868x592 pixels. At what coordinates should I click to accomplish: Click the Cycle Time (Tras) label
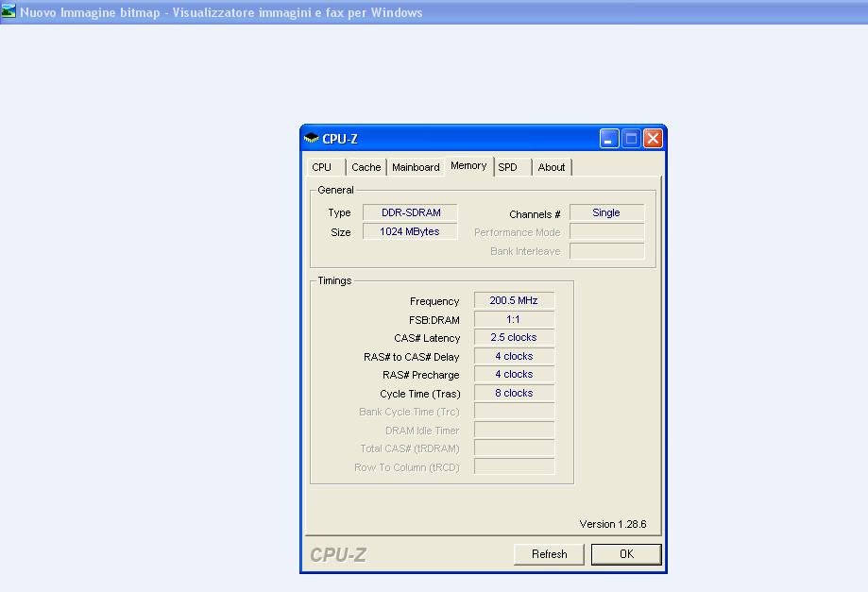click(x=420, y=394)
